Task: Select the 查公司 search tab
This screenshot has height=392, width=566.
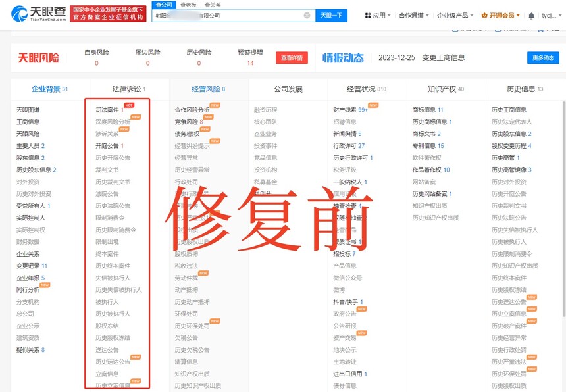Action: coord(164,5)
